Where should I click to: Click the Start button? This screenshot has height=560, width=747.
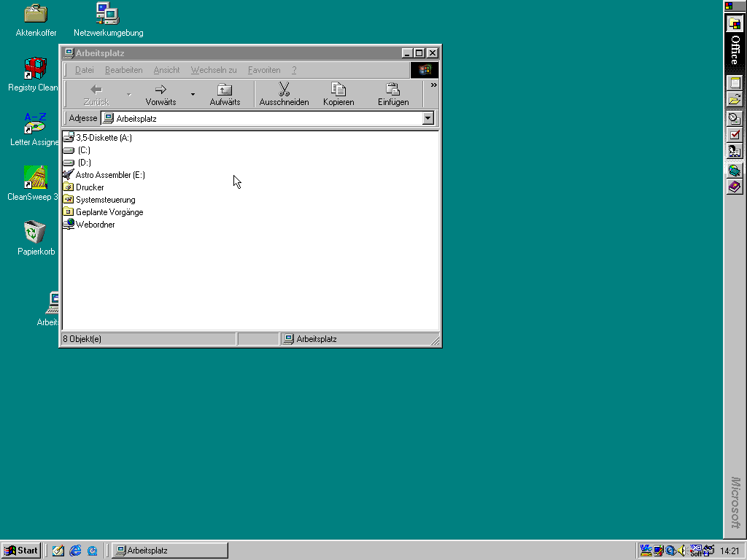pyautogui.click(x=21, y=551)
